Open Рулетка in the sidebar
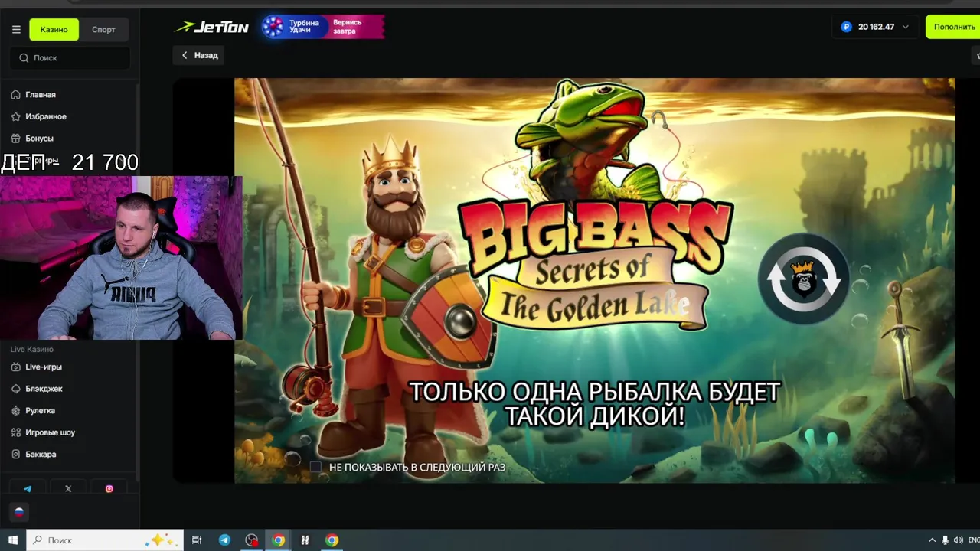Viewport: 980px width, 551px height. pyautogui.click(x=40, y=410)
